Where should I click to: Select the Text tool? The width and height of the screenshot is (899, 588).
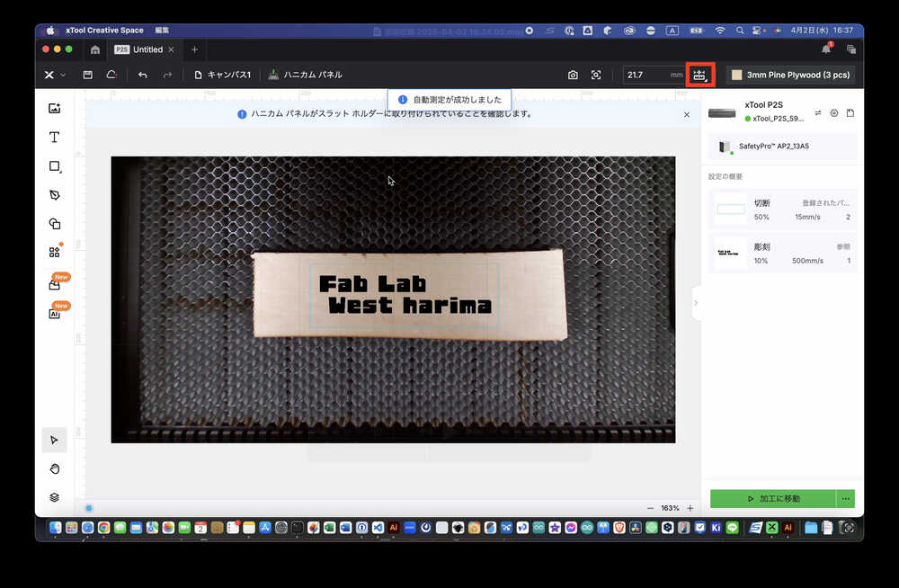click(55, 137)
